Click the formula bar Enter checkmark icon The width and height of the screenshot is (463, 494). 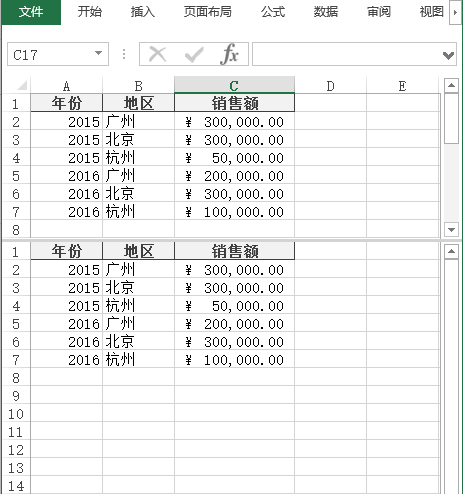coord(194,54)
